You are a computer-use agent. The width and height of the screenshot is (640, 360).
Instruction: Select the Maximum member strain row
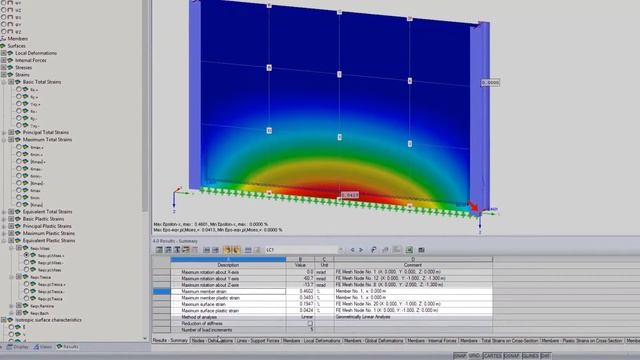[x=322, y=291]
